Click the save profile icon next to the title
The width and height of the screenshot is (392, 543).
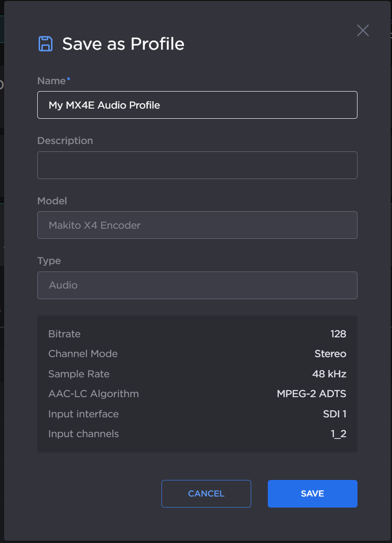pos(46,43)
